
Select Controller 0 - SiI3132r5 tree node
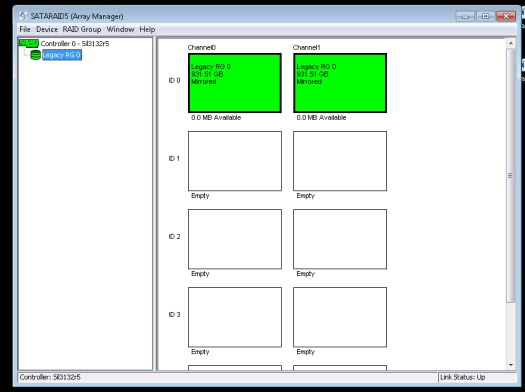coord(75,44)
